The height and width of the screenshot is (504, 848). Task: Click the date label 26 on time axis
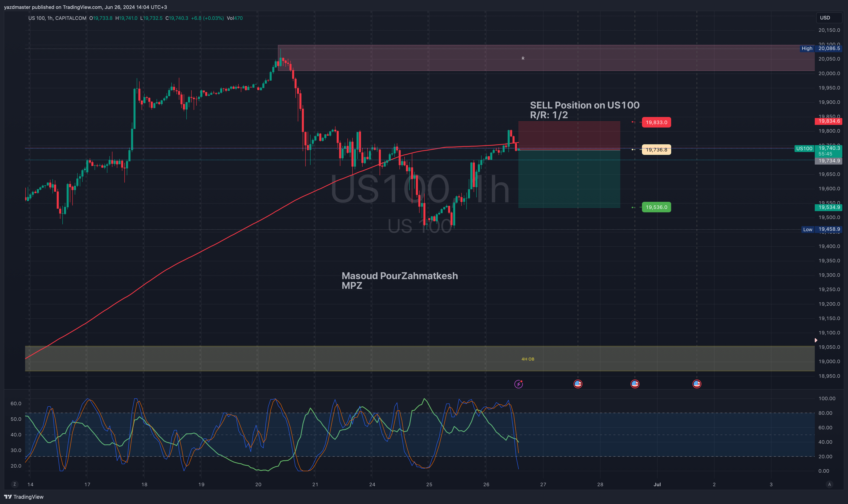click(x=486, y=484)
